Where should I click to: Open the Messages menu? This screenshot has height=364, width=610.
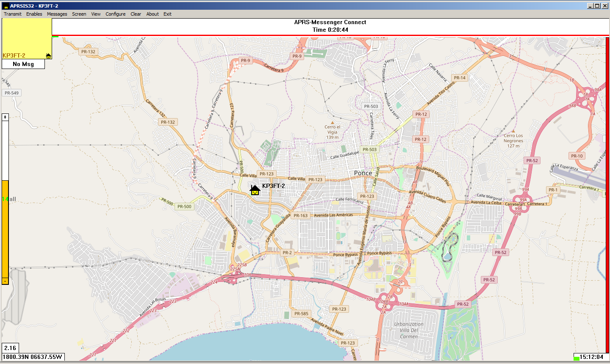[57, 14]
